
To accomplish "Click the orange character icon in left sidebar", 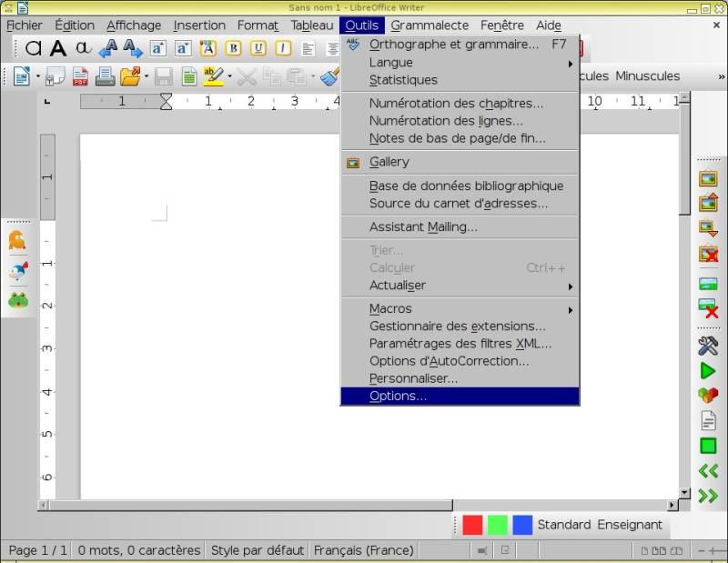I will [x=17, y=240].
